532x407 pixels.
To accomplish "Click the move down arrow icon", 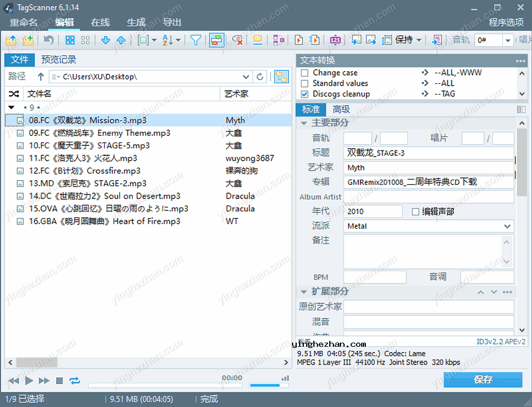I will click(105, 40).
